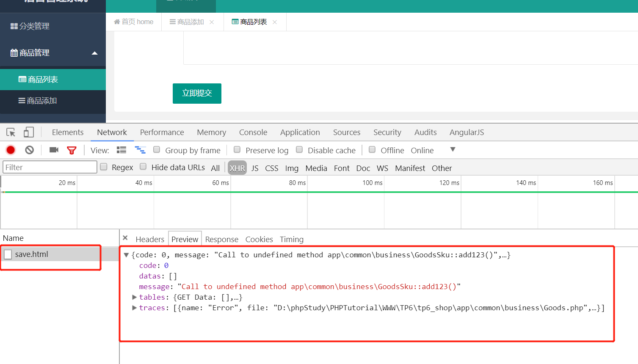Filter requests by All types

(x=215, y=168)
